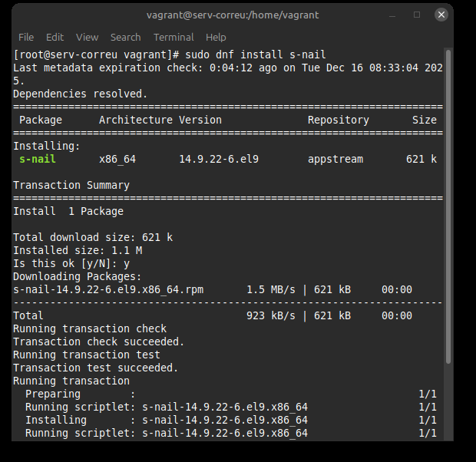
Task: Minimize the terminal window
Action: (394, 15)
